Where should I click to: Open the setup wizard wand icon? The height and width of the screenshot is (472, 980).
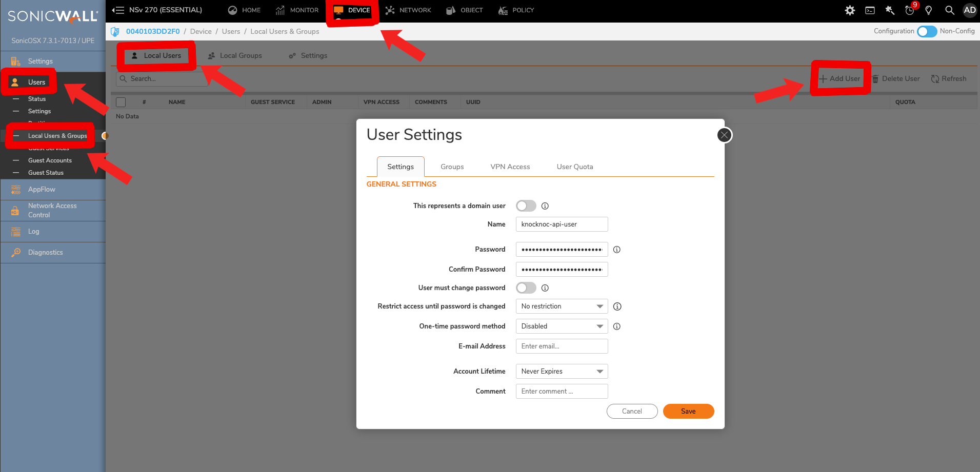(x=889, y=10)
